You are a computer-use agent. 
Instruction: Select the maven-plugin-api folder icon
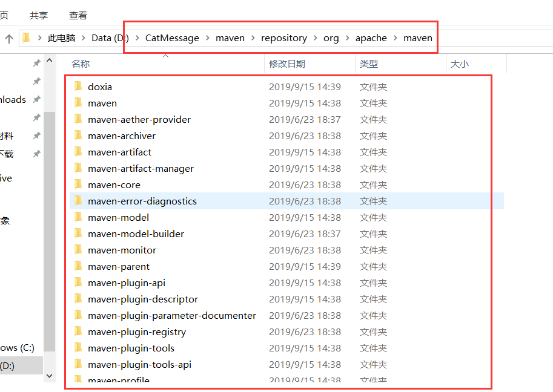(x=78, y=282)
